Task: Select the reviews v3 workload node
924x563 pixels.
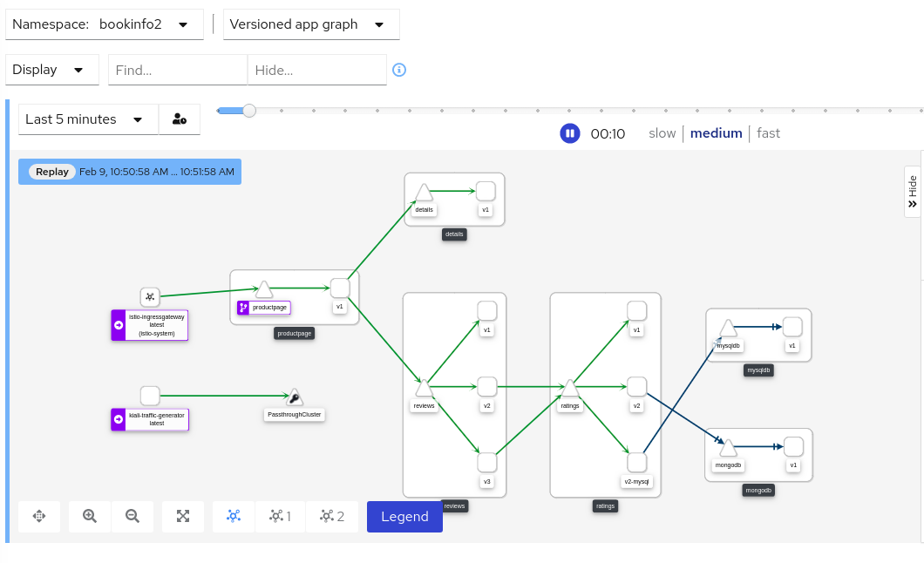Action: pyautogui.click(x=486, y=463)
